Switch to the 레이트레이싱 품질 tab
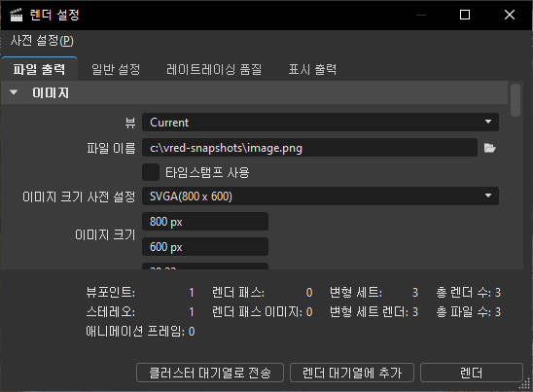Viewport: 533px width, 392px height. point(214,69)
